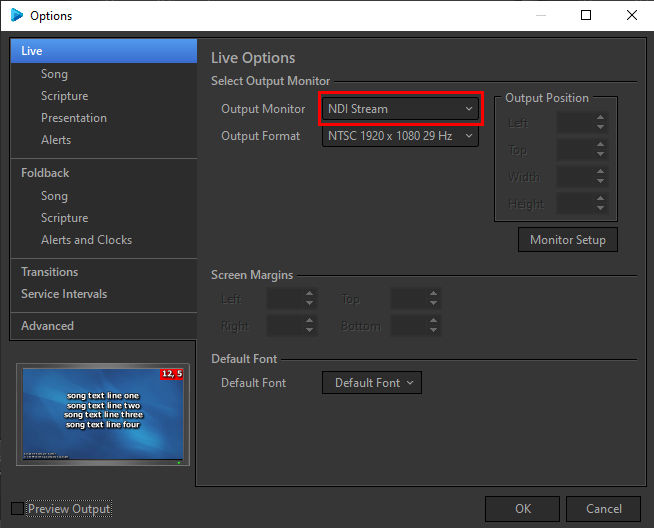The image size is (654, 528).
Task: Expand the Output Format dropdown
Action: click(x=401, y=136)
